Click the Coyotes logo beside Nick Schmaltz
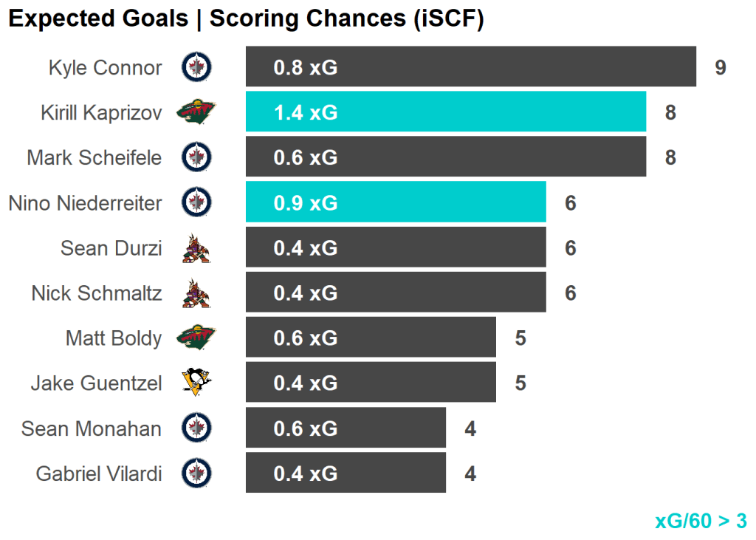 [x=196, y=293]
